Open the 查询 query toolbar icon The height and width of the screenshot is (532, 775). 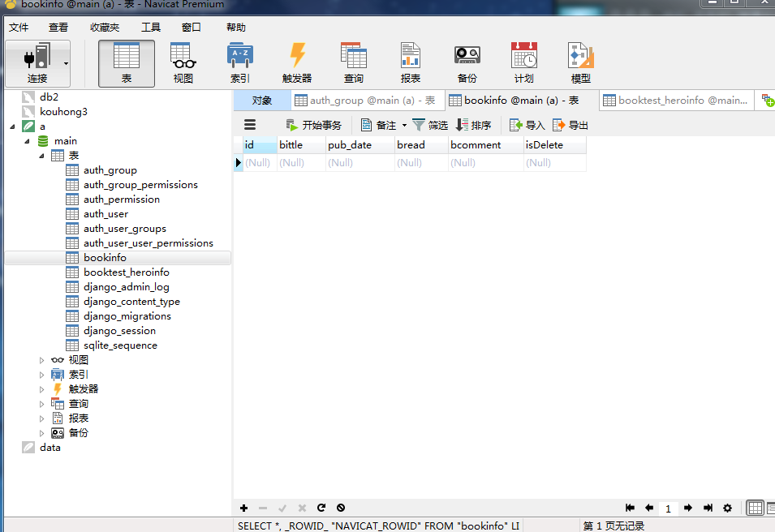(354, 63)
